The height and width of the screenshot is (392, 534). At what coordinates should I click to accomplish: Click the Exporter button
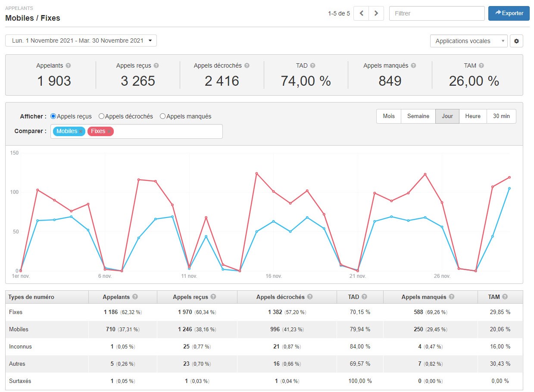(x=509, y=13)
